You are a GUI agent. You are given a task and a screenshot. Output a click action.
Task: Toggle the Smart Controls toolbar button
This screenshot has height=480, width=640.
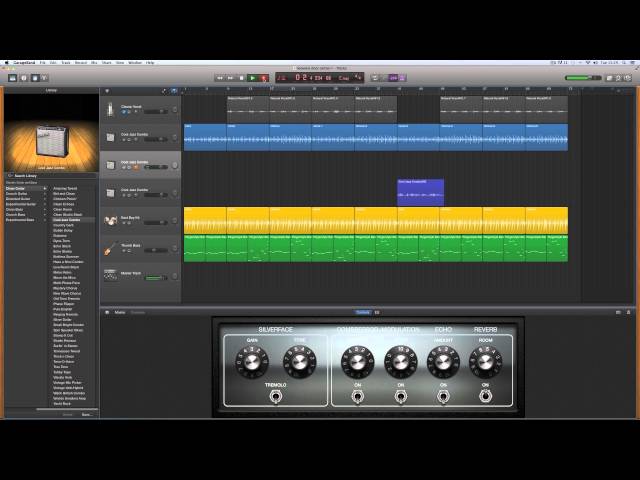point(35,78)
